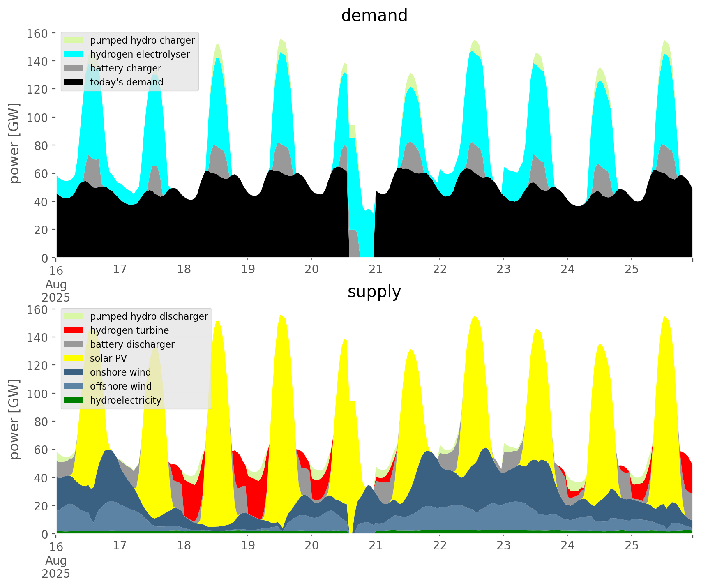Click the 160 tick on demand chart y-axis
This screenshot has width=701, height=588.
[38, 33]
